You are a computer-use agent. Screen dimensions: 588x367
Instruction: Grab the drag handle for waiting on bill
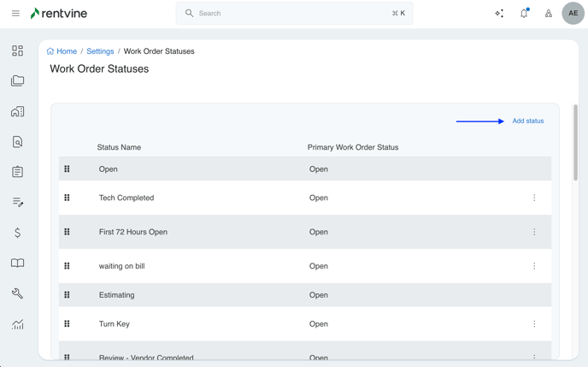tap(67, 266)
